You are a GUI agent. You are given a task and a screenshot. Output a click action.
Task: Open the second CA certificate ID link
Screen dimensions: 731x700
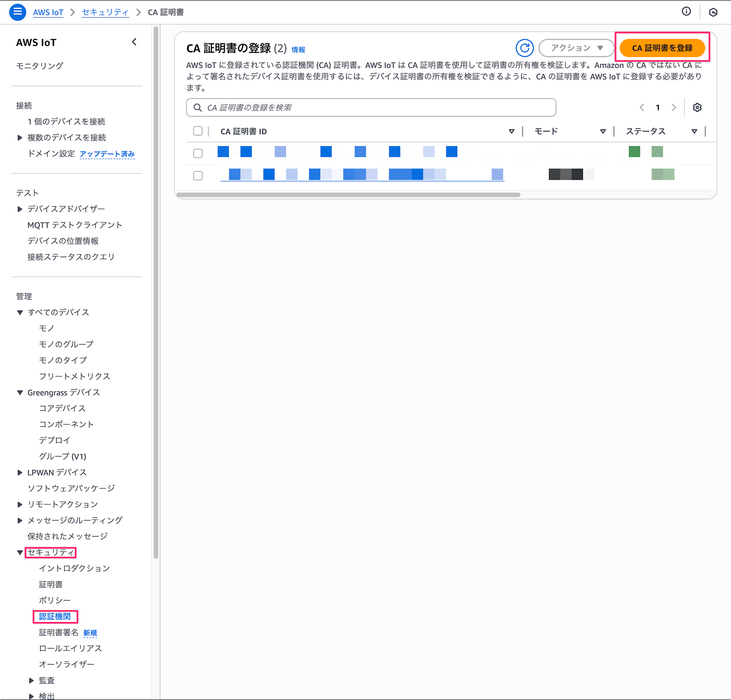tap(362, 174)
